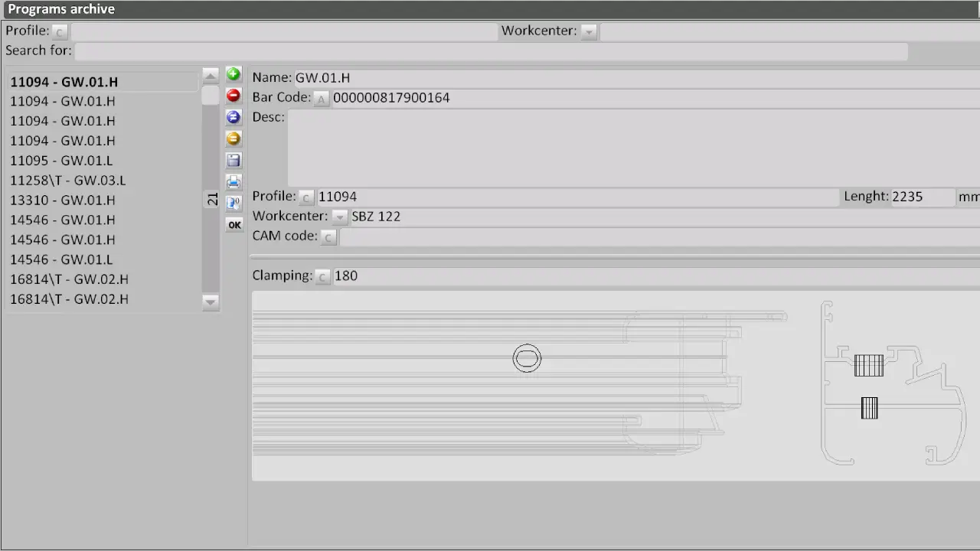This screenshot has width=980, height=551.
Task: Save program with the floppy disk icon
Action: [x=234, y=160]
